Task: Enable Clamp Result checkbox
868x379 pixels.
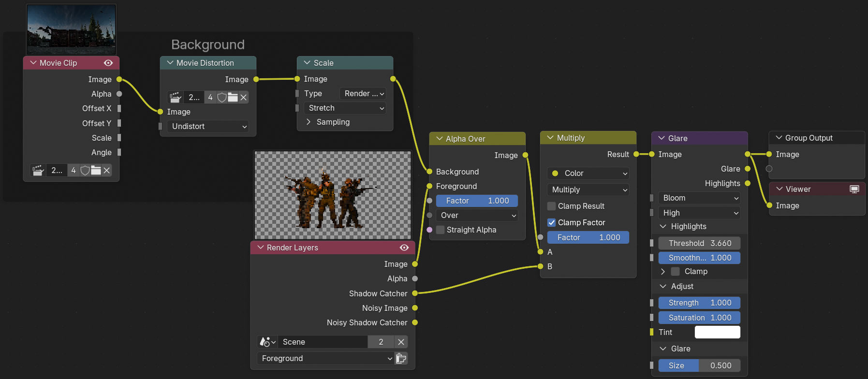Action: 551,206
